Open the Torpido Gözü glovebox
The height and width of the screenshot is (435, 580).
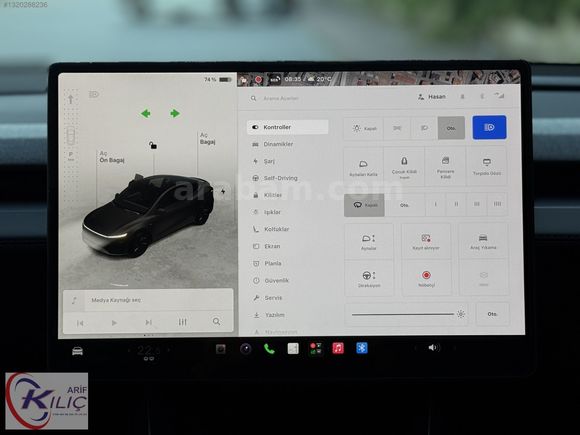coord(487,167)
